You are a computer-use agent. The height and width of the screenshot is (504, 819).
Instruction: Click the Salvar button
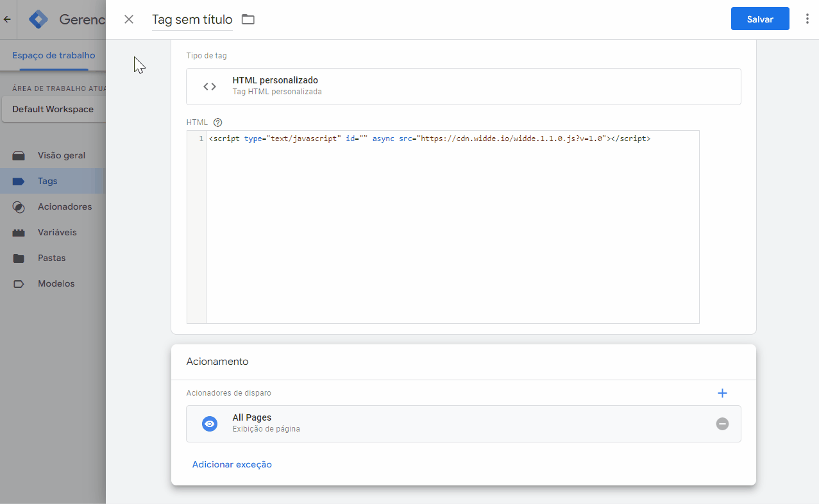point(760,19)
